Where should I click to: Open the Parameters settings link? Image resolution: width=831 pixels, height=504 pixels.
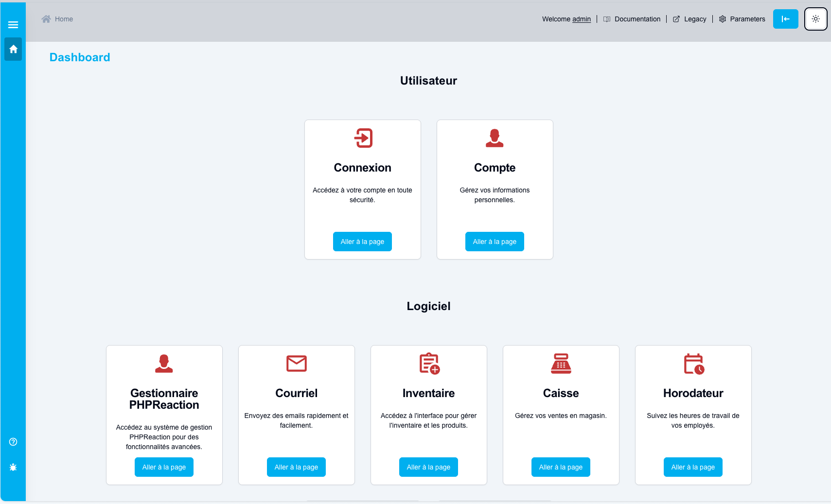click(x=742, y=19)
